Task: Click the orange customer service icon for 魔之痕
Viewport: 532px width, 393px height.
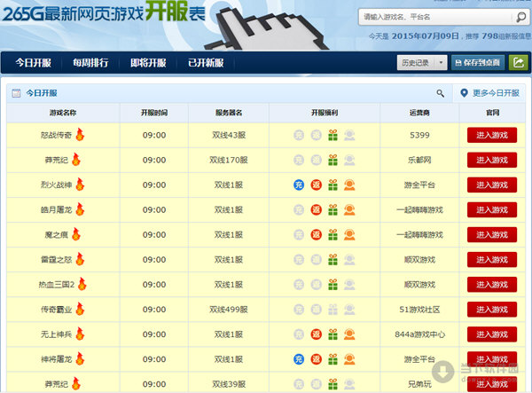Action: pos(349,234)
